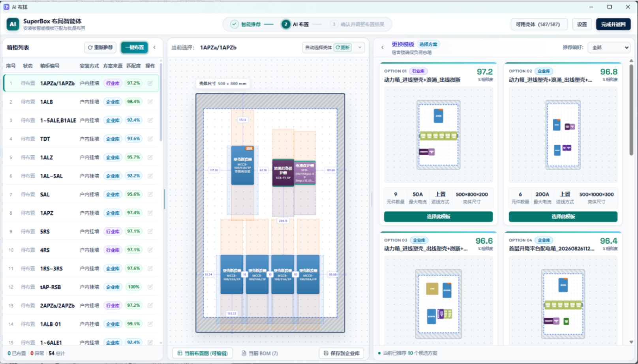The image size is (638, 364).
Task: Select the SCB-T1 4P surge backup protector block
Action: pyautogui.click(x=283, y=173)
